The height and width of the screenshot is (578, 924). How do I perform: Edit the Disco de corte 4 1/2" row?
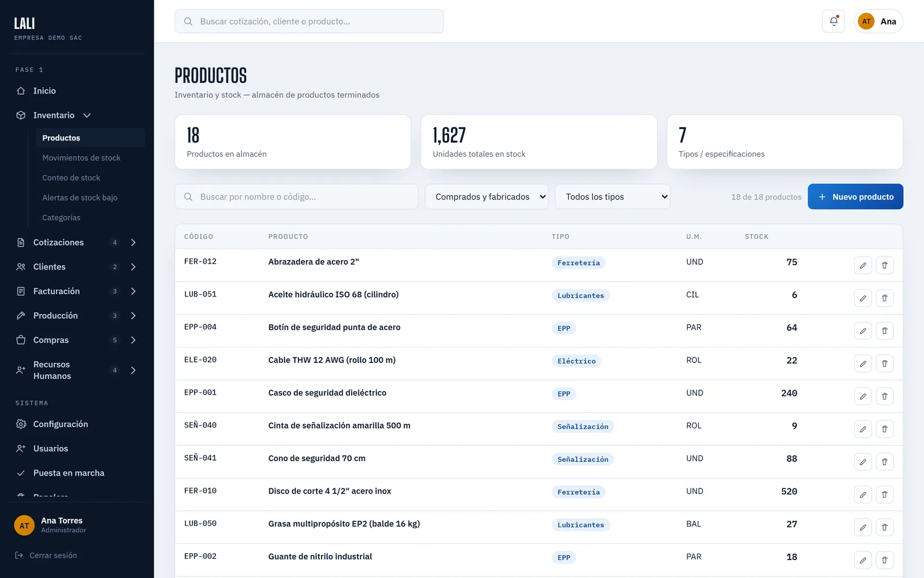pos(863,495)
